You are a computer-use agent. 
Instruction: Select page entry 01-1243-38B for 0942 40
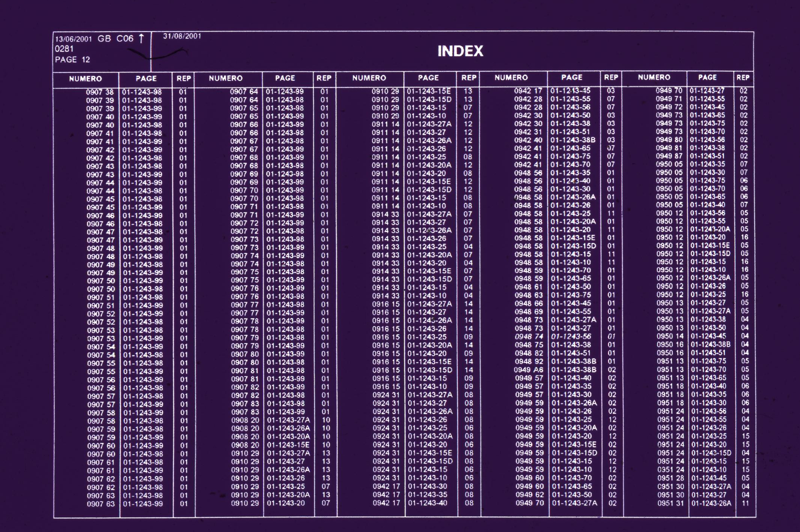[x=573, y=140]
